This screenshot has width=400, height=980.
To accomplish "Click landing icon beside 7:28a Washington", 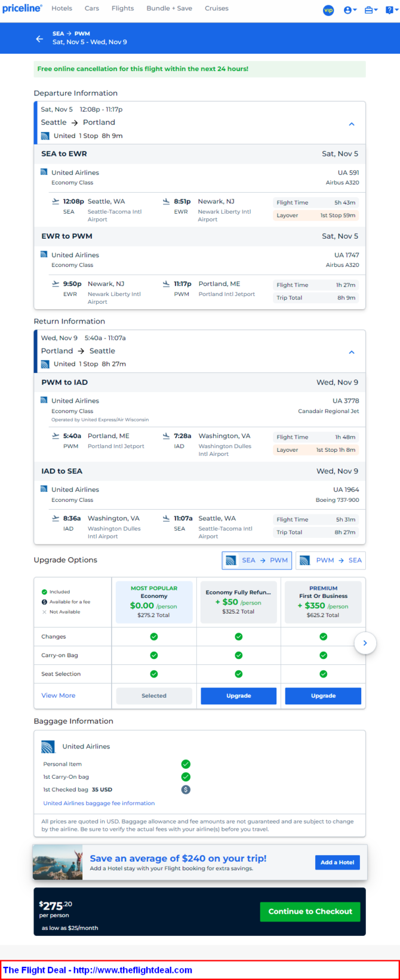I will [x=166, y=436].
